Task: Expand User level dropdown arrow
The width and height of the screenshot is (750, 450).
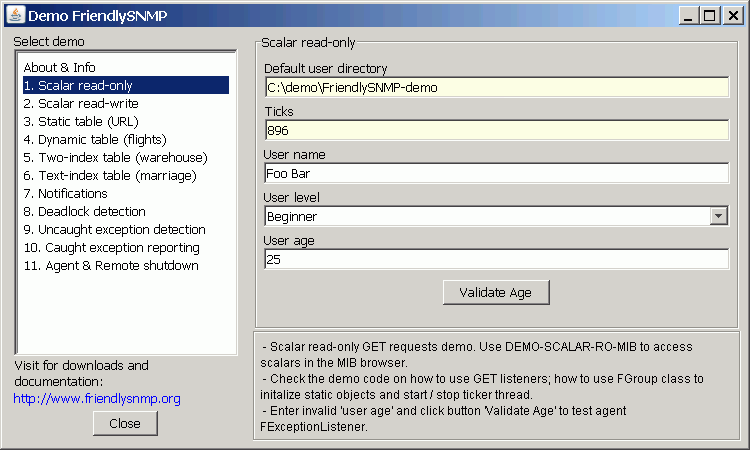Action: (x=718, y=216)
